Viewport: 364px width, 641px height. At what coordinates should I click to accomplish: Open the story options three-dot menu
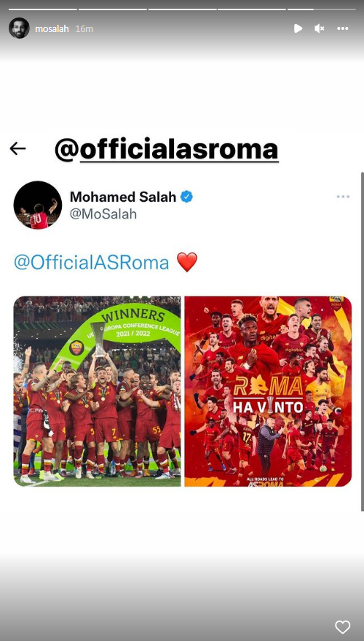click(342, 28)
